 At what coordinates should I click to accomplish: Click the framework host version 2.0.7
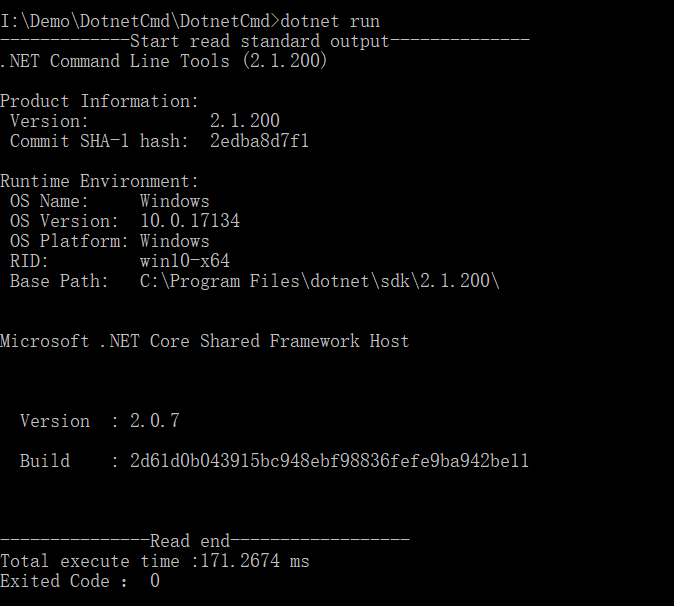pyautogui.click(x=155, y=421)
